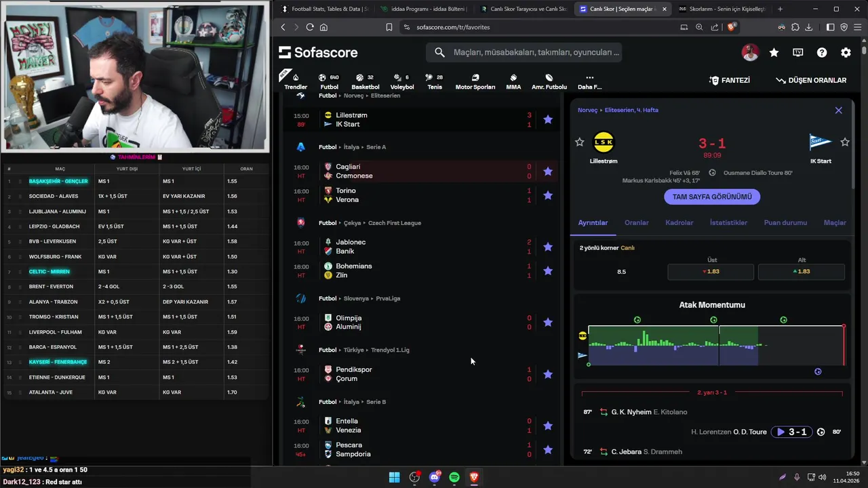Screen dimensions: 868x488
Task: Close the match detail panel
Action: [839, 110]
